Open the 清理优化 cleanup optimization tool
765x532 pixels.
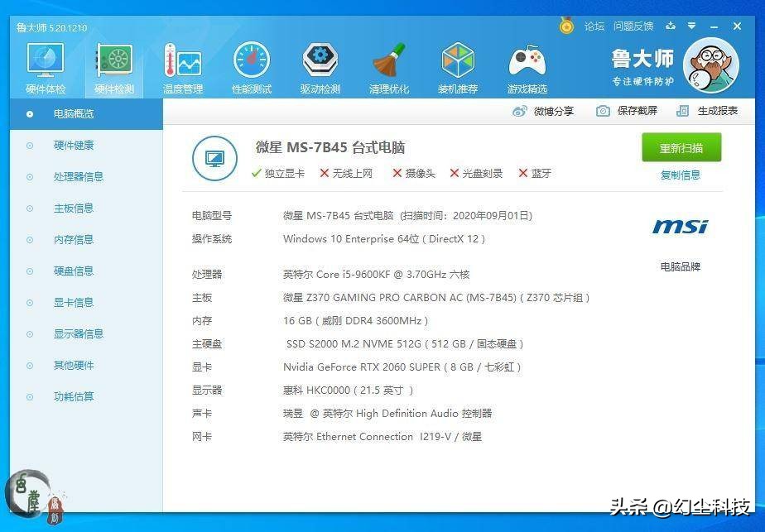coord(388,66)
